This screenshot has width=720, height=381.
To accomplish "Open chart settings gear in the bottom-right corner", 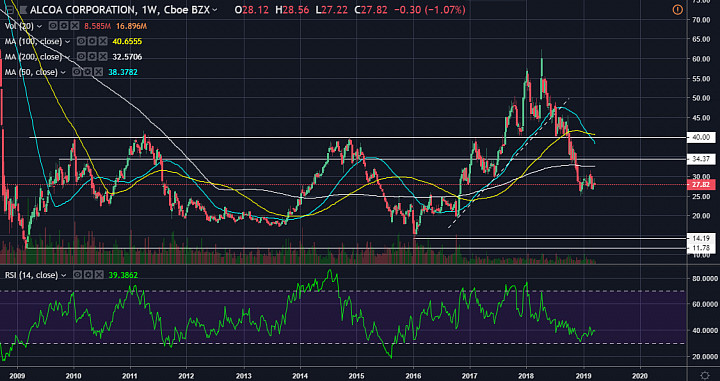I will (x=705, y=374).
